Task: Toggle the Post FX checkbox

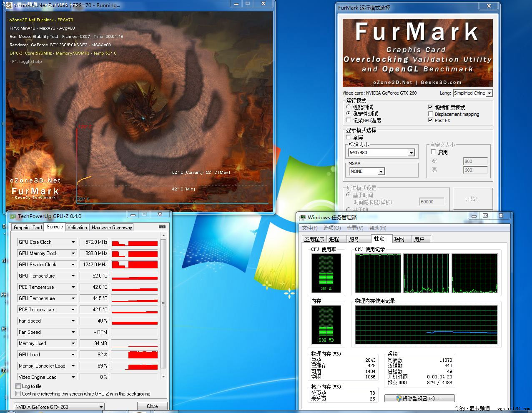Action: (x=430, y=120)
